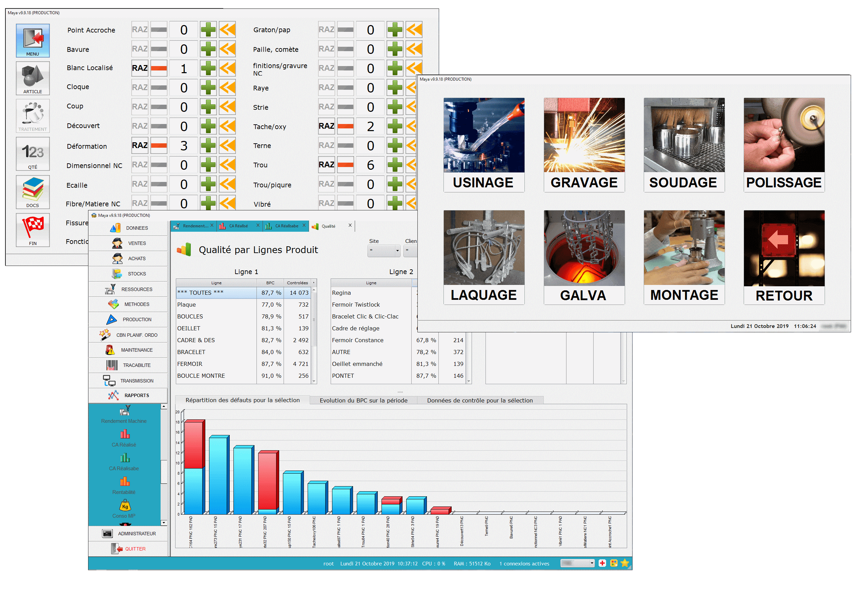Switch to the CA Réalisé tab
868x601 pixels.
(239, 226)
